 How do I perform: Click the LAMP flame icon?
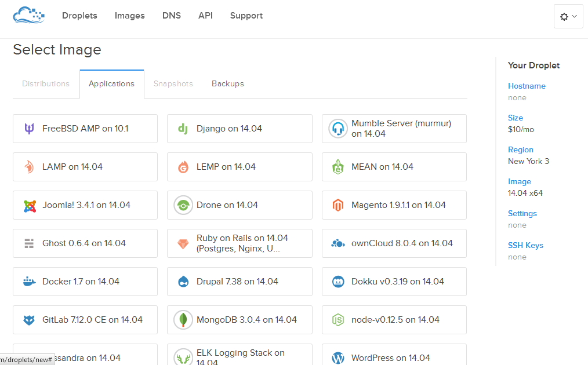click(29, 167)
